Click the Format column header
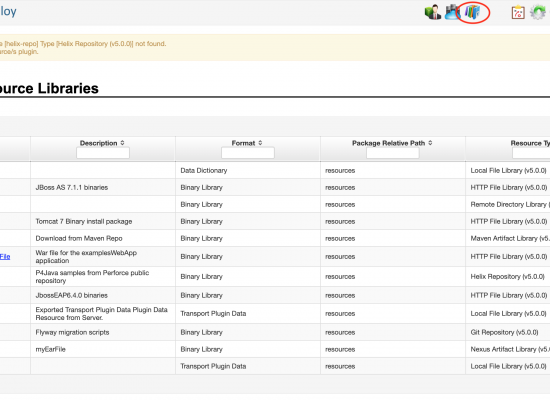The width and height of the screenshot is (550, 400). pyautogui.click(x=243, y=143)
